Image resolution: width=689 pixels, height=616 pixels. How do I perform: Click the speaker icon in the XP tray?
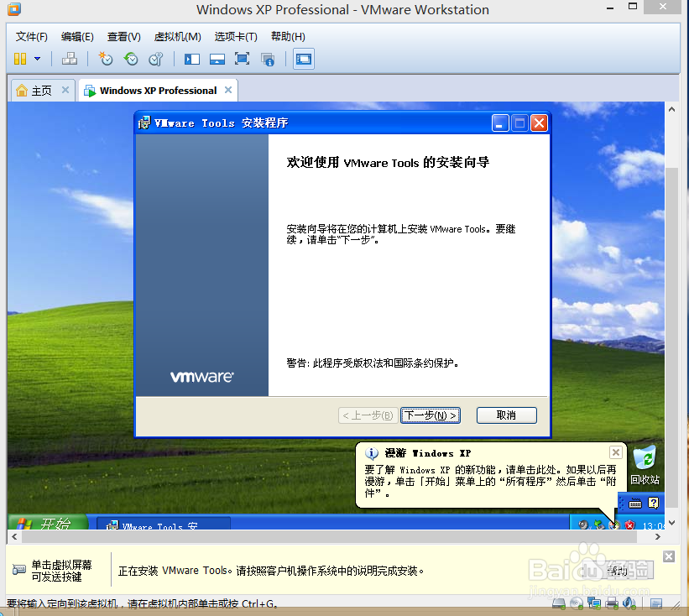tap(583, 525)
